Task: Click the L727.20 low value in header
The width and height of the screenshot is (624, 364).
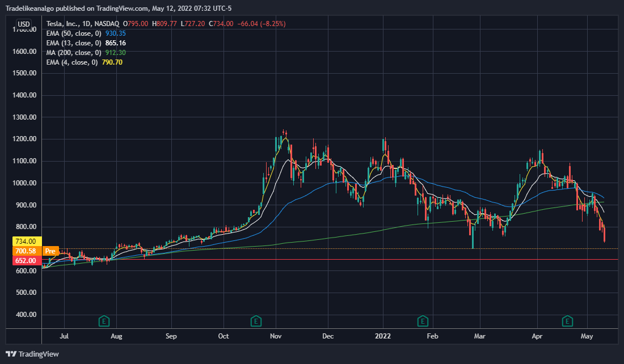Action: [x=193, y=24]
